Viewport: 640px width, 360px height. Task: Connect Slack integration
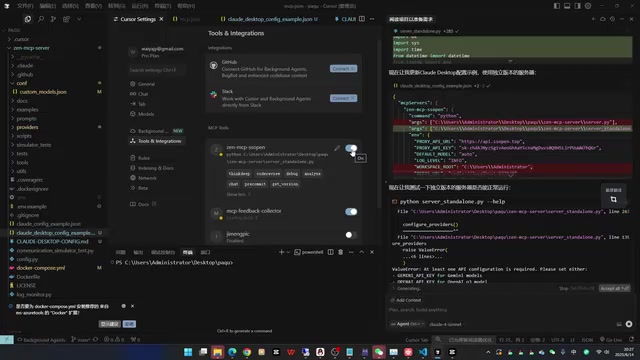click(x=343, y=98)
